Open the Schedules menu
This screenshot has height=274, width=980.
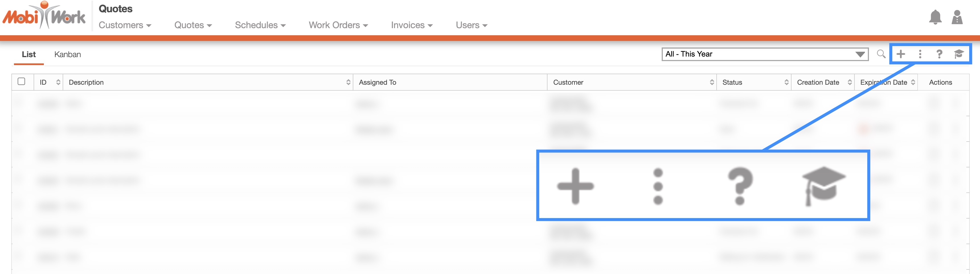click(x=260, y=25)
